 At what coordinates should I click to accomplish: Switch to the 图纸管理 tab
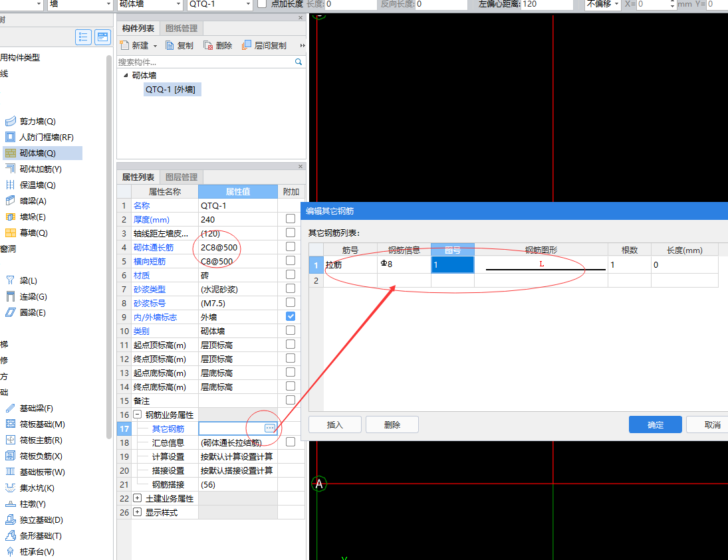click(182, 29)
